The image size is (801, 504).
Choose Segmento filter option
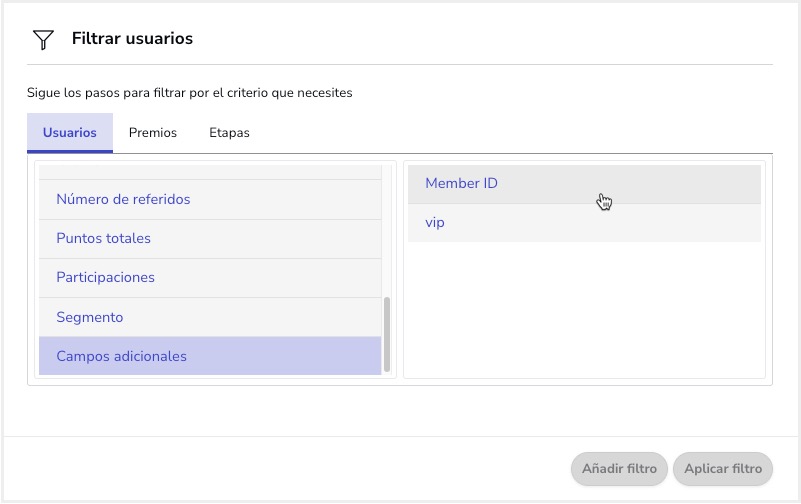click(x=210, y=317)
